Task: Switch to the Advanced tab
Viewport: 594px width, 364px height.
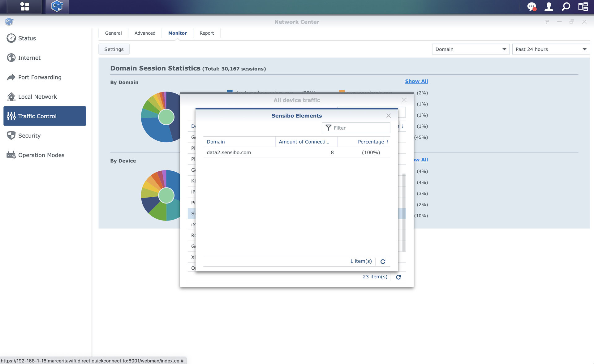Action: (145, 33)
